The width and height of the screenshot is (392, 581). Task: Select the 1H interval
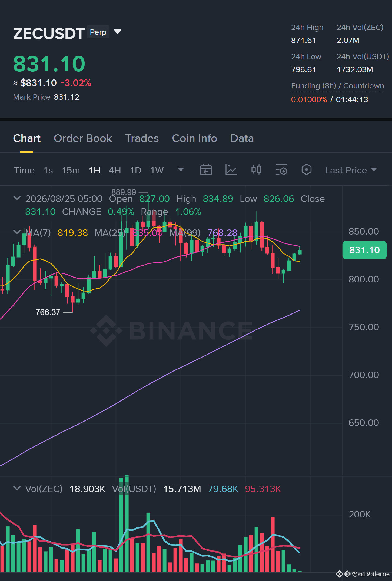point(95,170)
